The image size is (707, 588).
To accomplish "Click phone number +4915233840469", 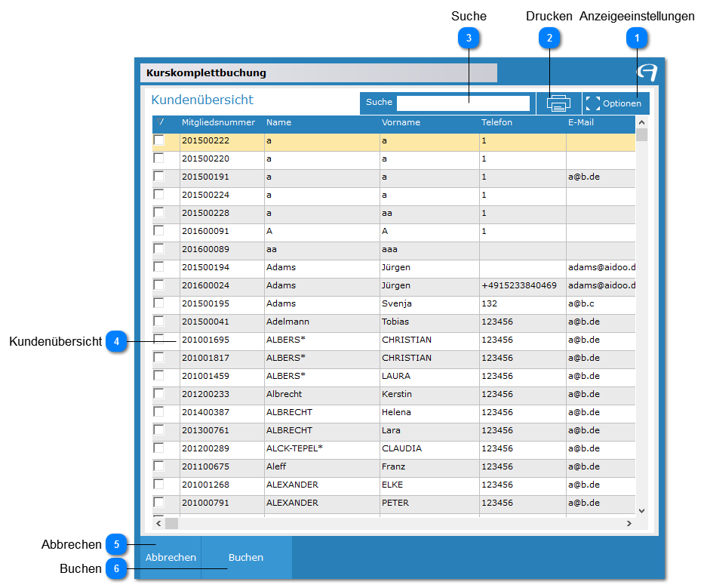I will [x=519, y=285].
